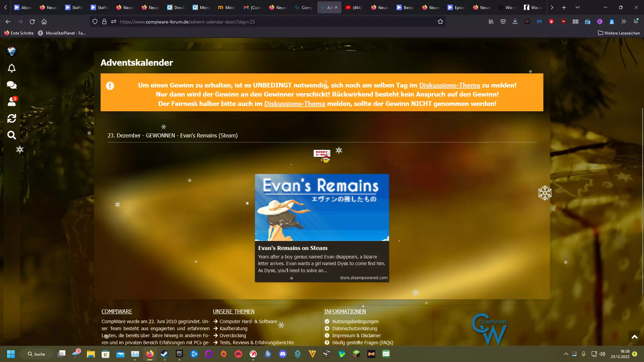Open the COMPIWARE footer heading
The width and height of the screenshot is (644, 362).
[117, 311]
